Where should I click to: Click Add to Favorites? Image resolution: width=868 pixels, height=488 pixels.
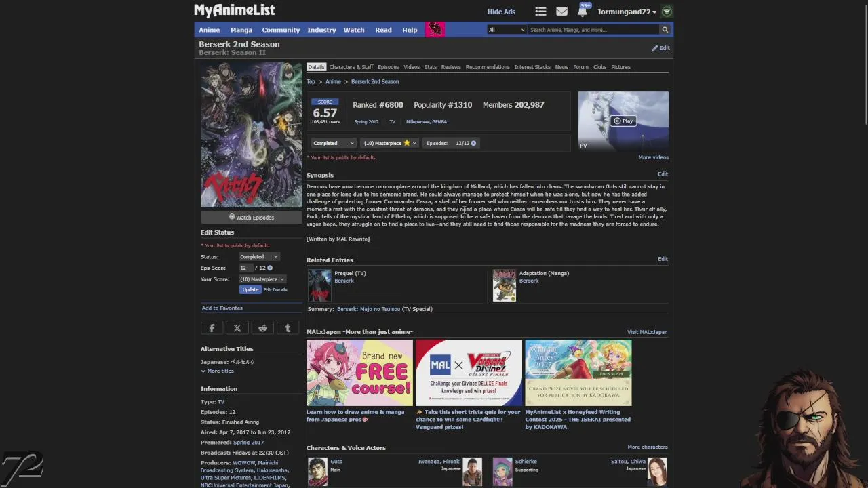(x=222, y=308)
